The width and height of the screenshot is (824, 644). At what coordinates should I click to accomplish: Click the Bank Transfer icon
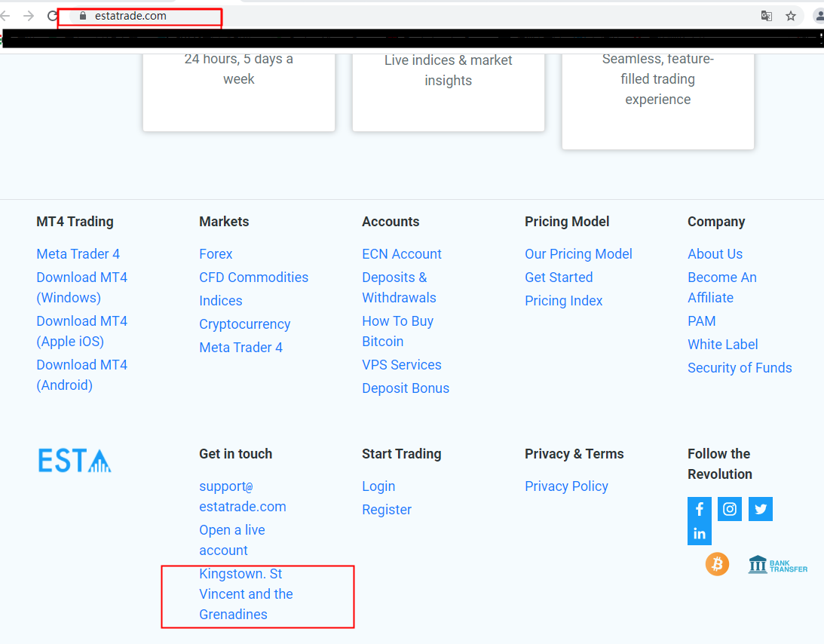(778, 565)
